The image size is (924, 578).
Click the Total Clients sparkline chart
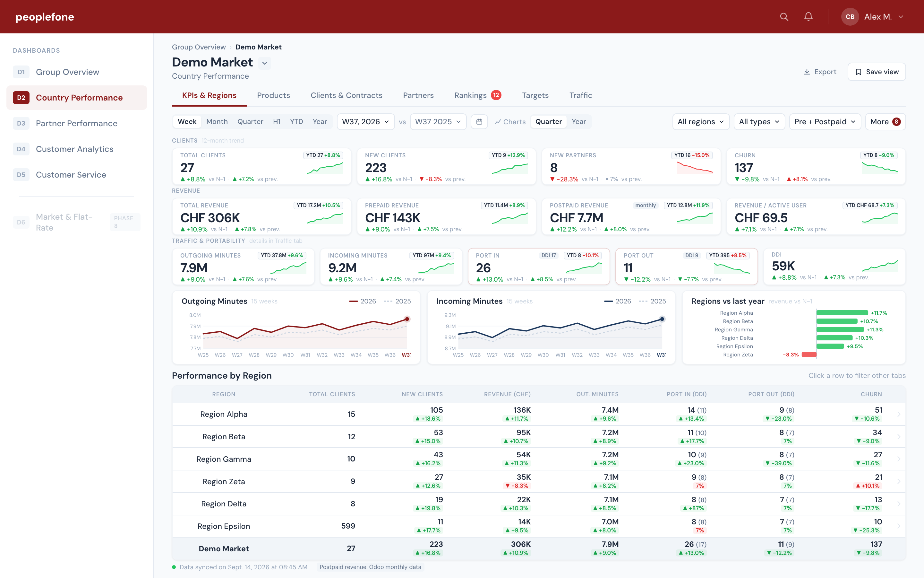(325, 168)
